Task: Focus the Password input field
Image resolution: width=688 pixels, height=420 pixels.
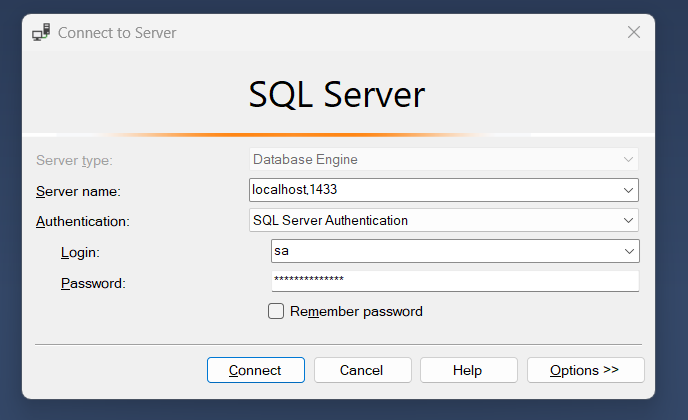Action: pos(455,281)
